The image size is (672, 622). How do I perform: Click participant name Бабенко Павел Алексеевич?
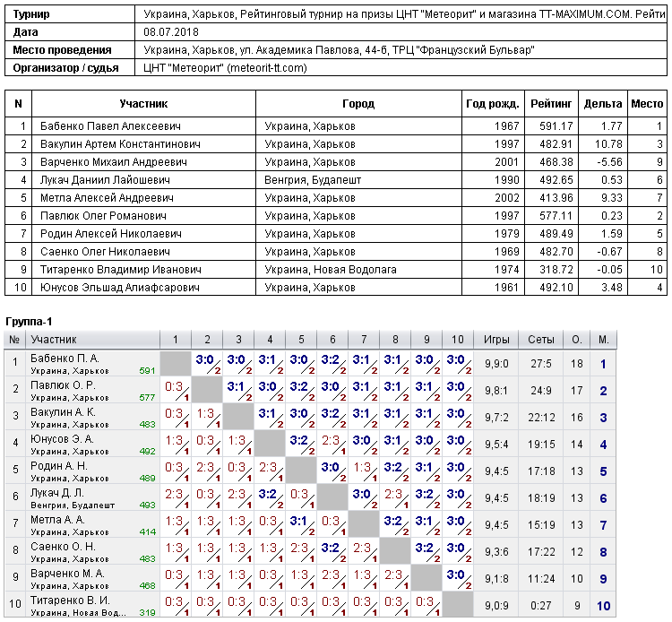point(110,126)
